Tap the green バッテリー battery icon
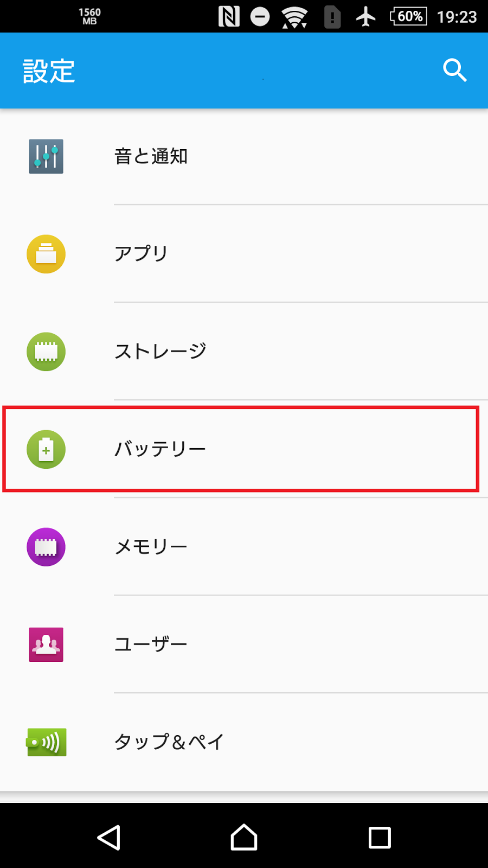This screenshot has height=868, width=488. [46, 449]
